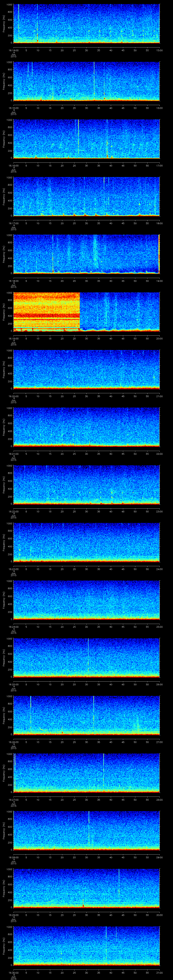Click the "16:29:00" start time label
The width and height of the screenshot is (173, 980).
coord(13,915)
